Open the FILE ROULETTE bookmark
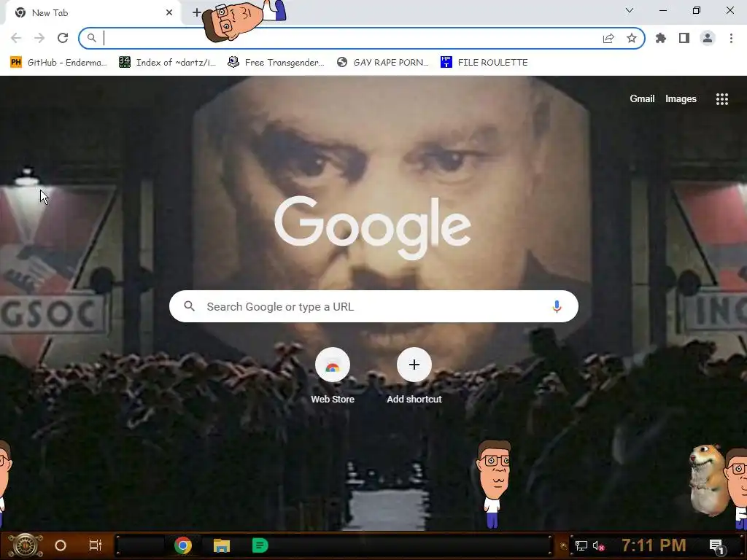The width and height of the screenshot is (747, 560). (x=484, y=63)
